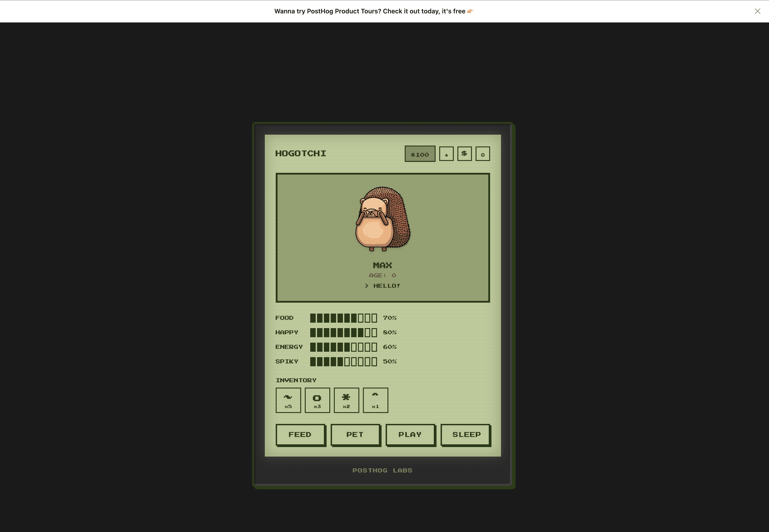Screen dimensions: 769x532
Task: Select the squiggle item with x5
Action: [x=288, y=400]
